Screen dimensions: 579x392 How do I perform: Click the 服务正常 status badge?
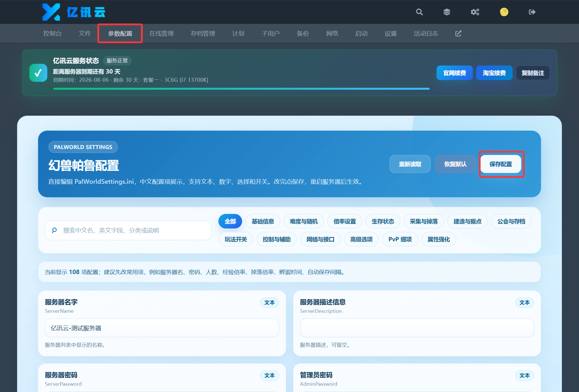tap(117, 61)
